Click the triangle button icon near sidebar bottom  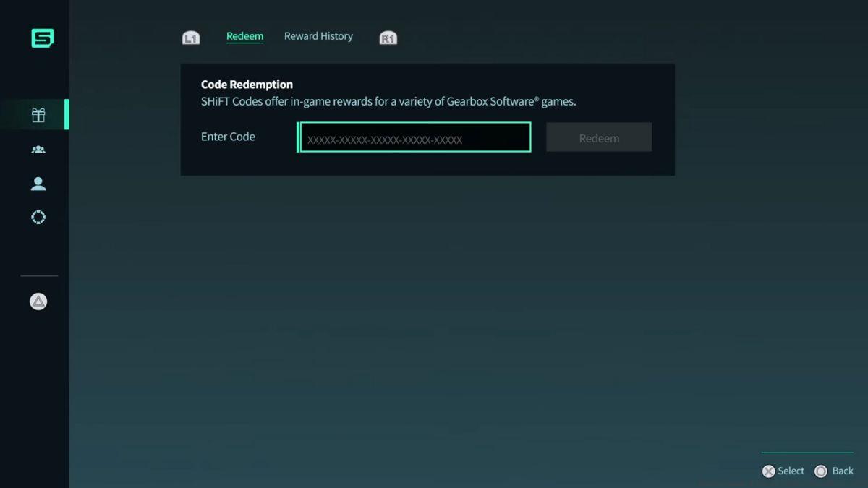(39, 301)
